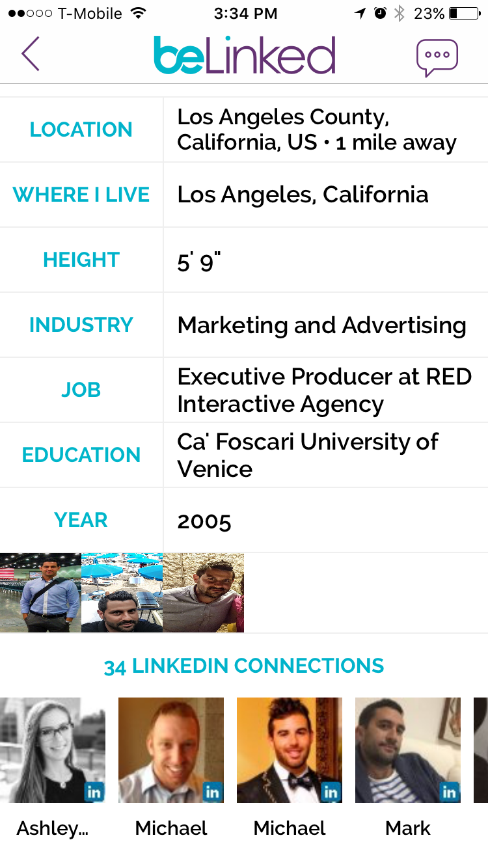Open third profile photo by stone wall
The height and width of the screenshot is (868, 488).
(x=203, y=593)
